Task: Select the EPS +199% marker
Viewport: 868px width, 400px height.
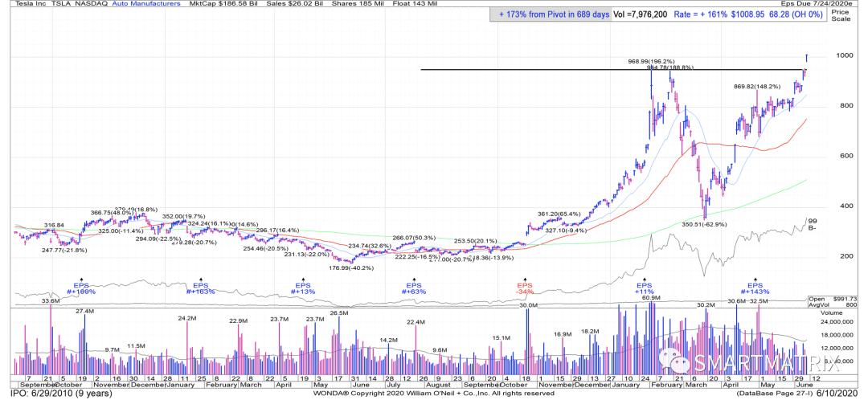Action: 81,289
